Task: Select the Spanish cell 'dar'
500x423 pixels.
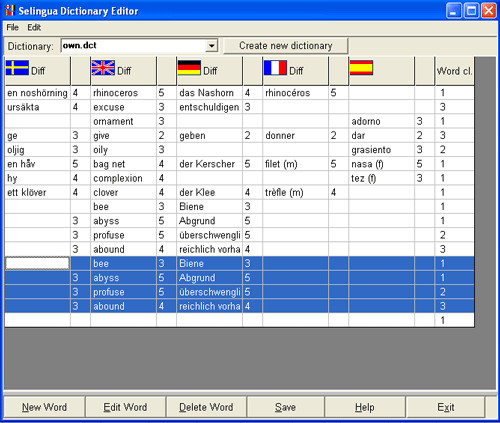Action: 381,136
